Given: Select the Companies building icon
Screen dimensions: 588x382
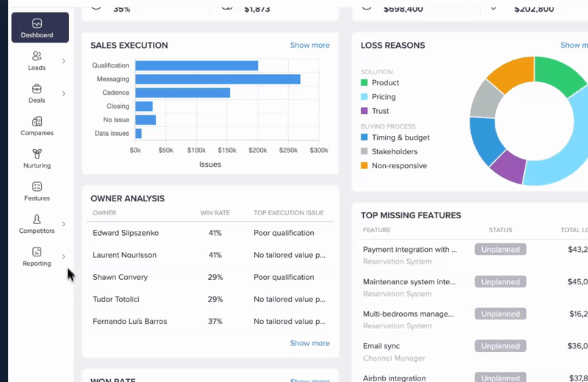Looking at the screenshot, I should (37, 121).
